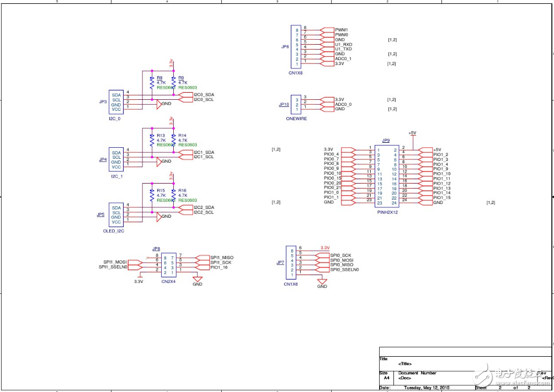The image size is (554, 392).
Task: Select the OLED_I2C connector JP5 body
Action: [x=116, y=215]
